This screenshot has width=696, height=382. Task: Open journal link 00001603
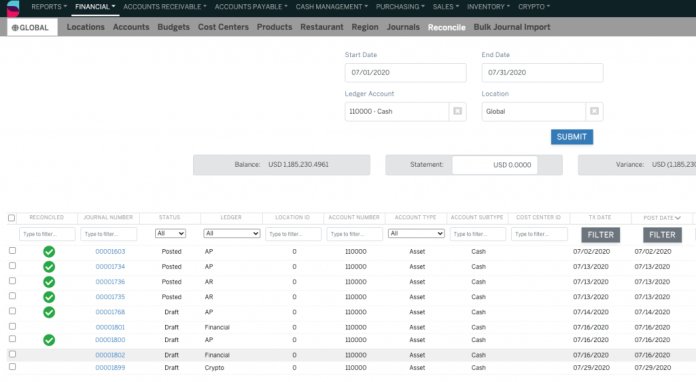tap(110, 252)
